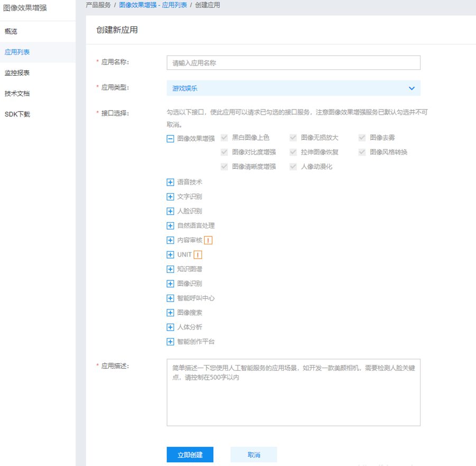
Task: Click into the 应用名称 input field
Action: (x=293, y=63)
